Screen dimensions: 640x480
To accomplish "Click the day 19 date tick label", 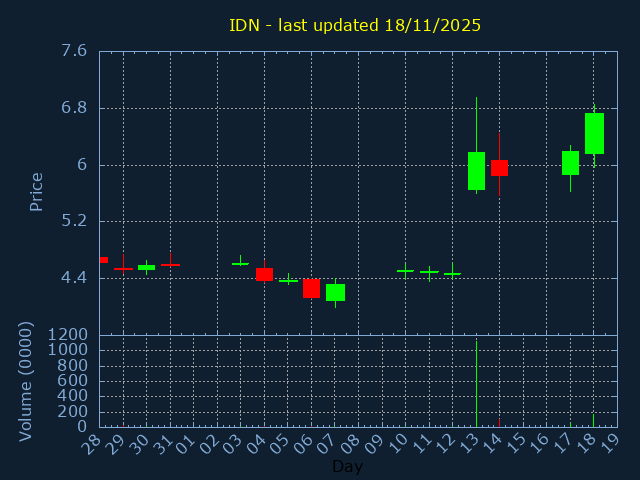I will tap(610, 442).
